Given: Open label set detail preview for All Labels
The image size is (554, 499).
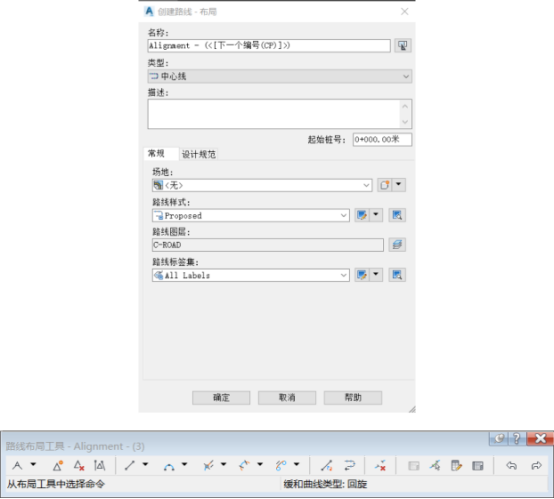Looking at the screenshot, I should (397, 275).
